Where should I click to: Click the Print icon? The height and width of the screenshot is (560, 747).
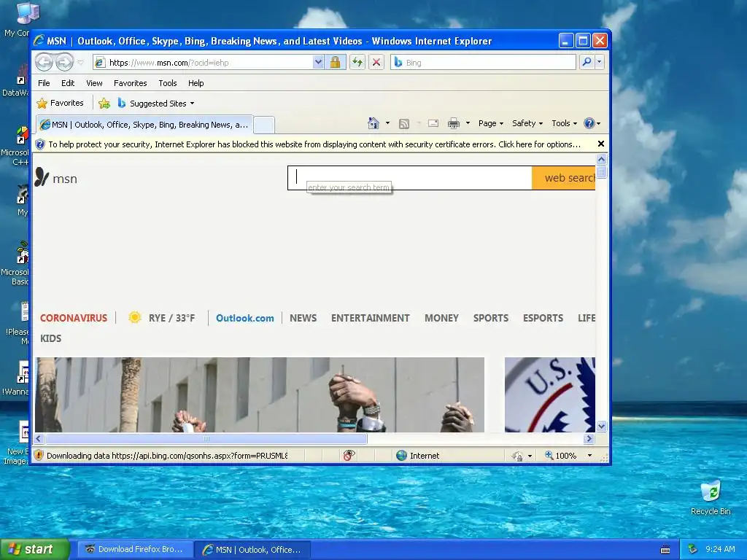click(454, 124)
